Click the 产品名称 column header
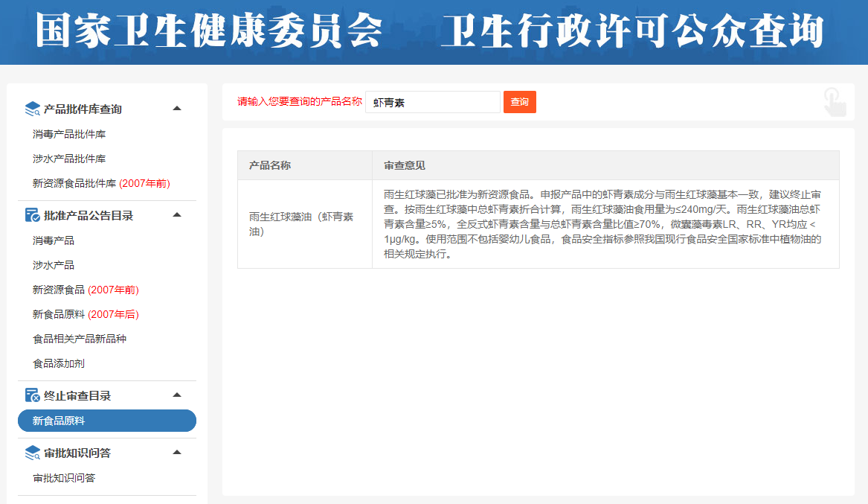 tap(305, 165)
